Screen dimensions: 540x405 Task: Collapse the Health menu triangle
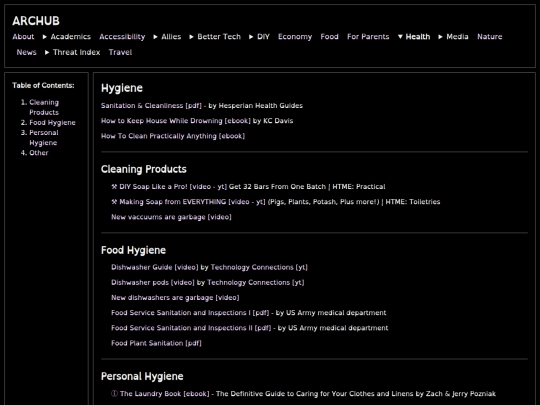400,37
